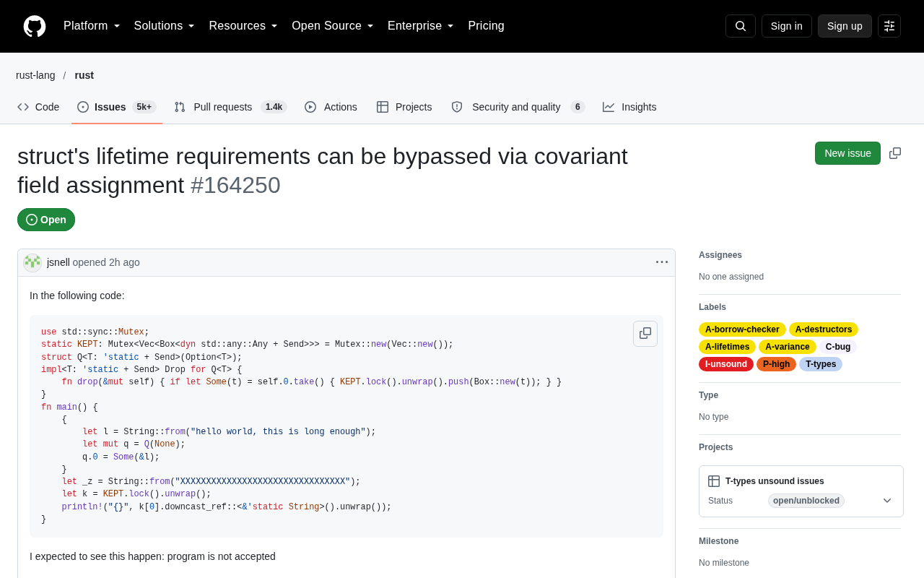Open appearance settings sliders icon
The width and height of the screenshot is (924, 578).
click(889, 26)
